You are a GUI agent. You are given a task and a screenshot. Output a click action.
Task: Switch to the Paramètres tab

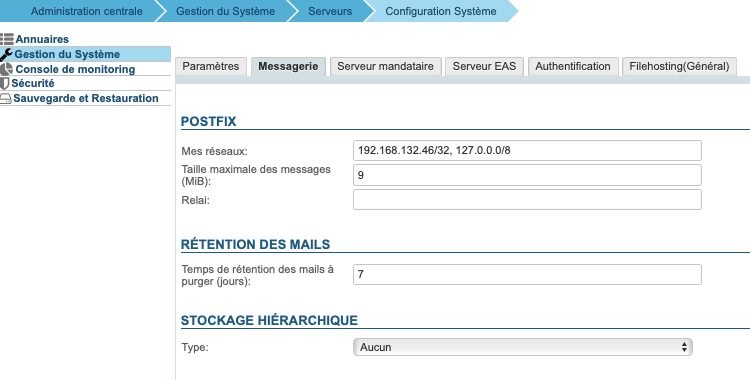(211, 67)
